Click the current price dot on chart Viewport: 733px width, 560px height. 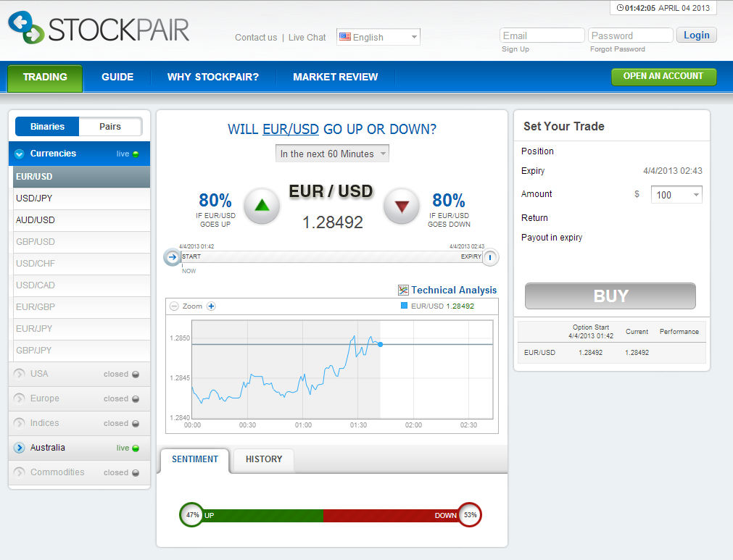point(380,344)
